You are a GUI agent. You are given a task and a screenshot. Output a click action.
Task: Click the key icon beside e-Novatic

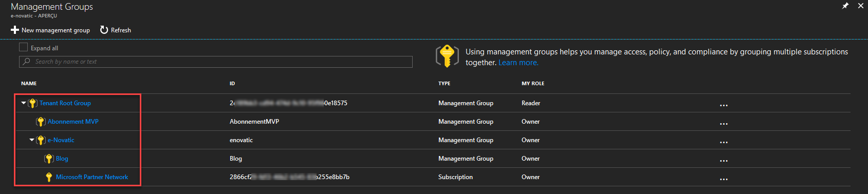41,140
